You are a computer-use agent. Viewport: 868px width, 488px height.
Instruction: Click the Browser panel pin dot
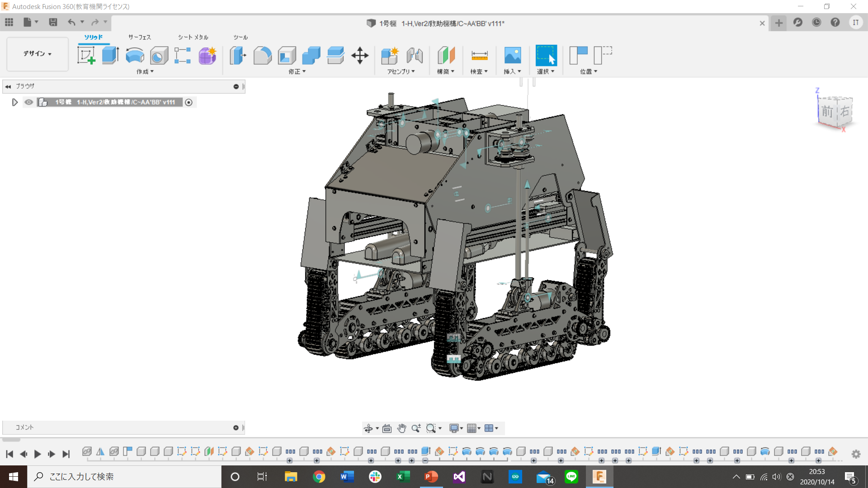[x=236, y=86]
